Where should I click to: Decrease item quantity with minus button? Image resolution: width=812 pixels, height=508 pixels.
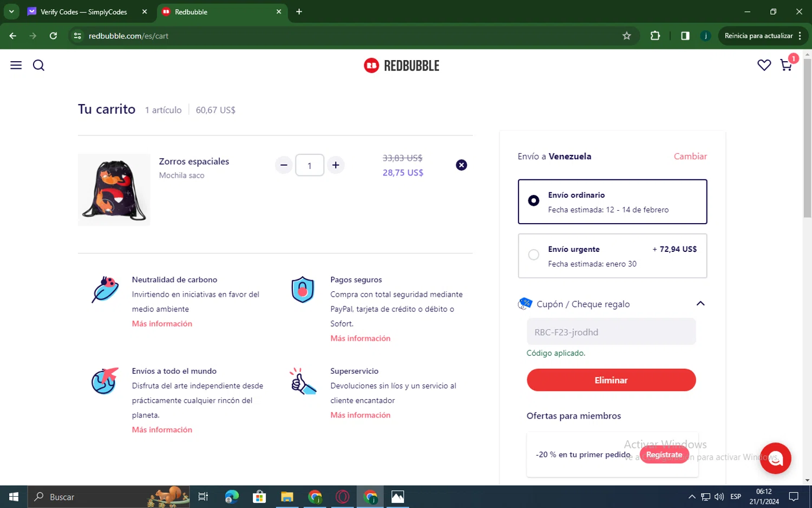(284, 165)
